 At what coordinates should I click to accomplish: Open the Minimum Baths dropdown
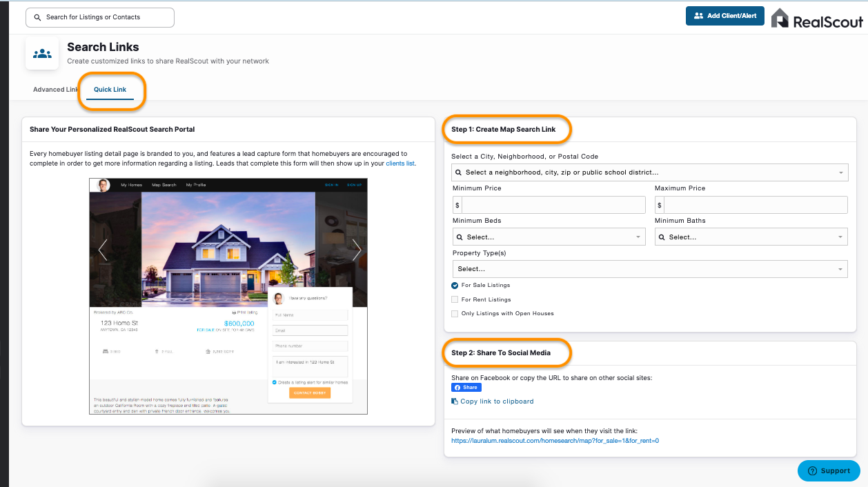(751, 237)
